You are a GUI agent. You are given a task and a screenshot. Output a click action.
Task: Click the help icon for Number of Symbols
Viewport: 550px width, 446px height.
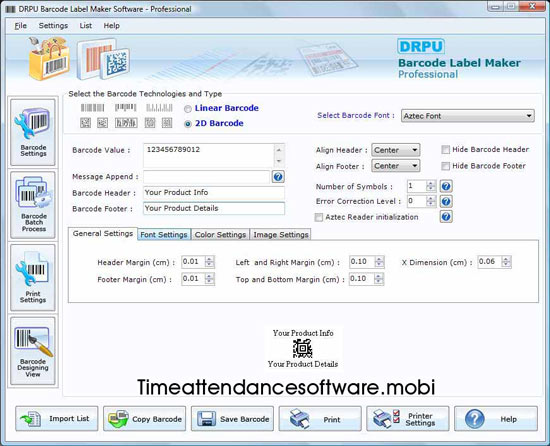click(446, 186)
